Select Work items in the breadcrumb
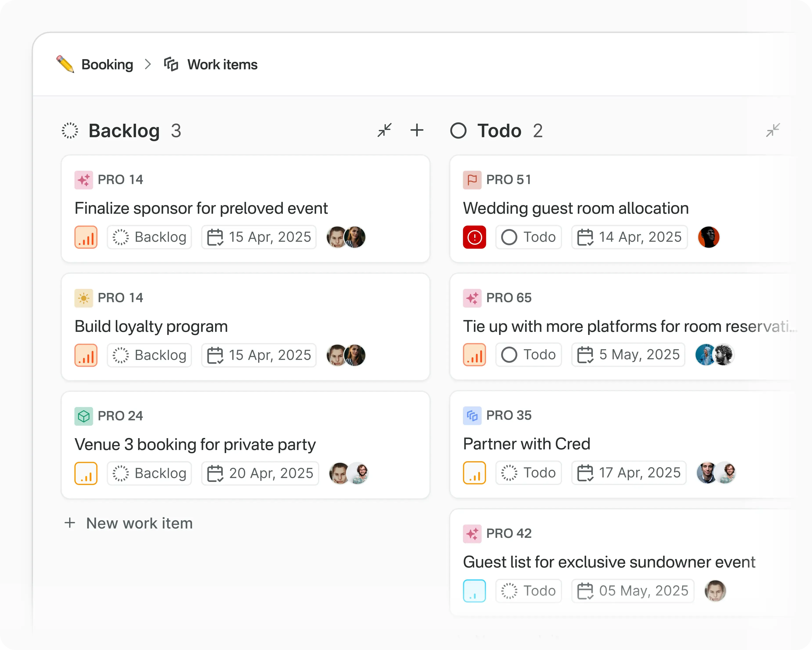 [222, 64]
